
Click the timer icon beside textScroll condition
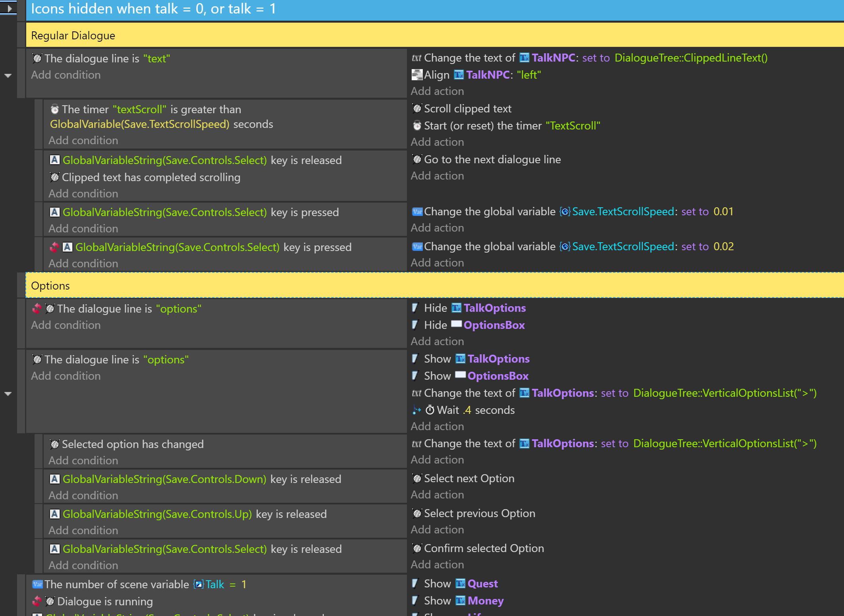click(55, 109)
